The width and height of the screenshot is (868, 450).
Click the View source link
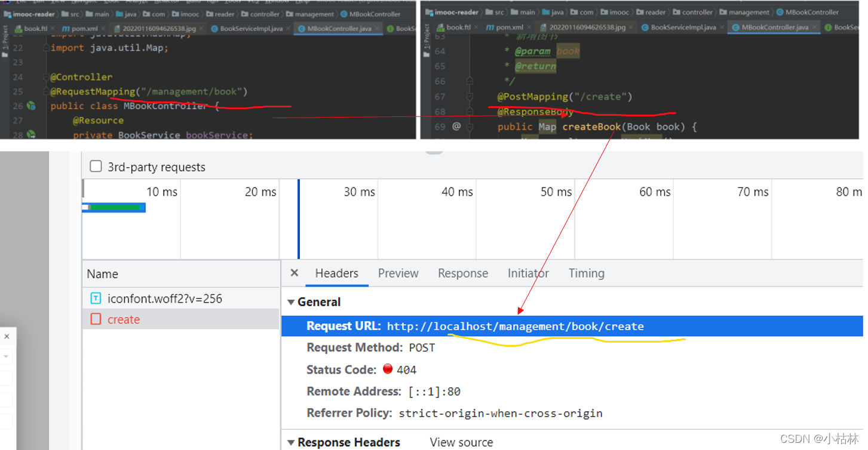click(x=461, y=442)
